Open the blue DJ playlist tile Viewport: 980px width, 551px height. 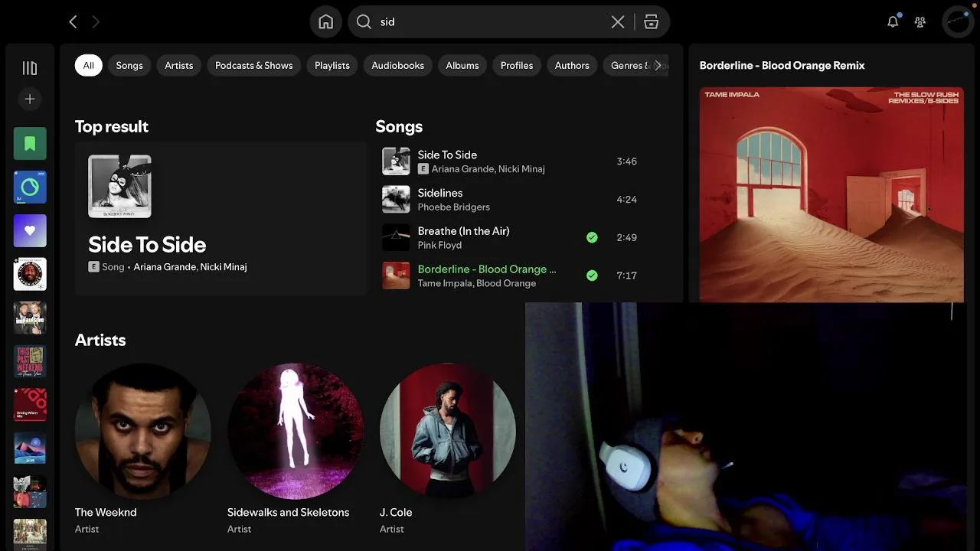tap(30, 187)
